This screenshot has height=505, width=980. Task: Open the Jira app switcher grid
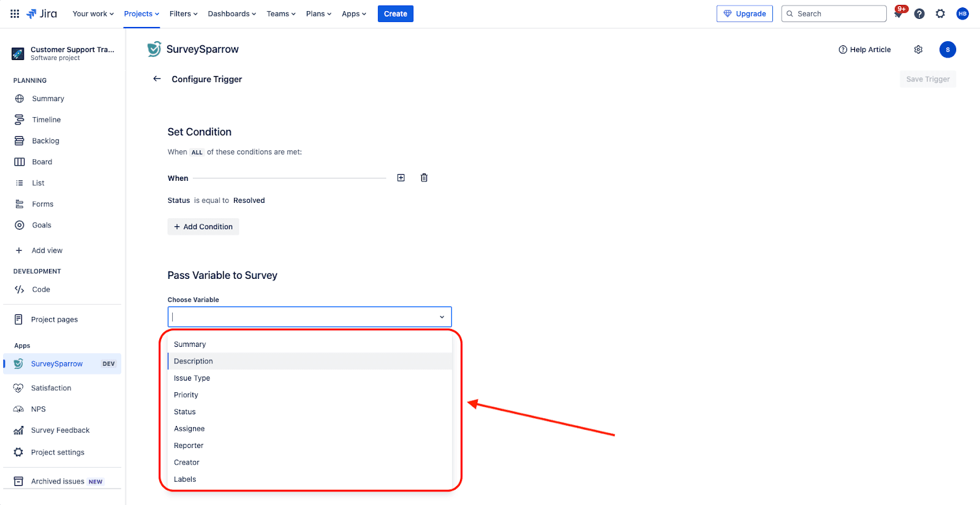[15, 13]
